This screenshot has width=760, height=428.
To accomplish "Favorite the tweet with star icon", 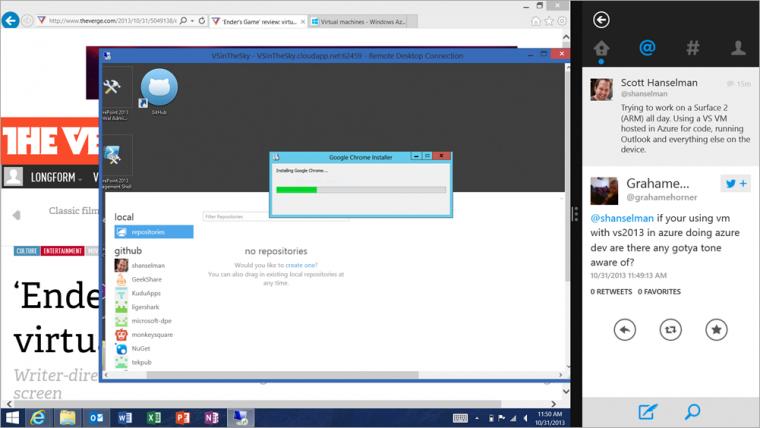I will click(716, 330).
